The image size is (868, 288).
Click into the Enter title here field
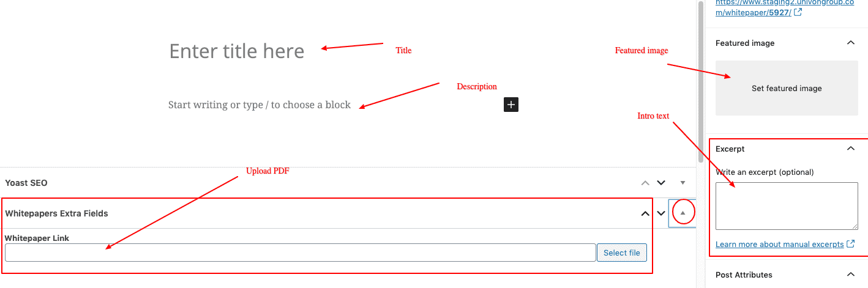point(236,51)
